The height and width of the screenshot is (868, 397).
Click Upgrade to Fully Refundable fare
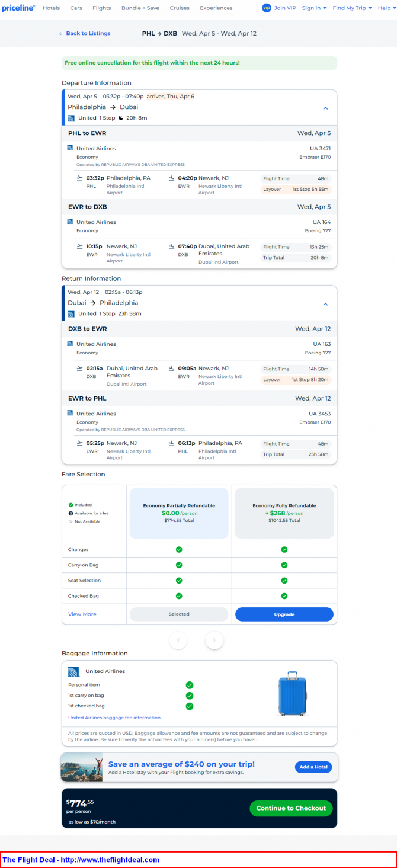284,614
